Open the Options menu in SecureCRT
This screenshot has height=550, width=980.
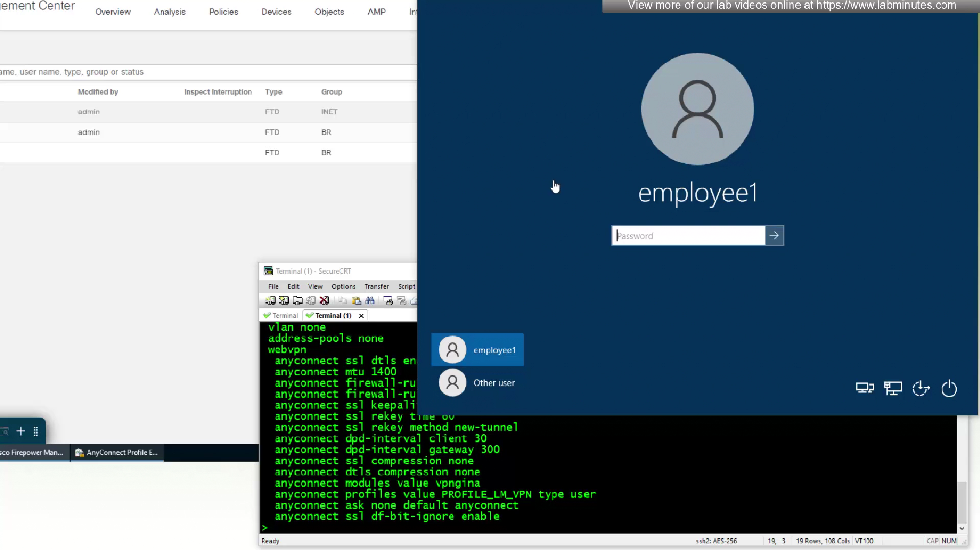[x=343, y=287]
